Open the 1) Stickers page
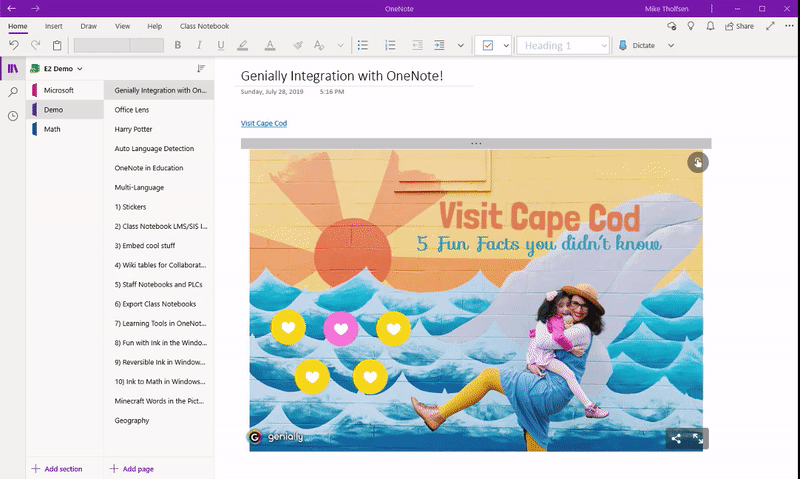Viewport: 800px width, 479px height. pyautogui.click(x=159, y=207)
